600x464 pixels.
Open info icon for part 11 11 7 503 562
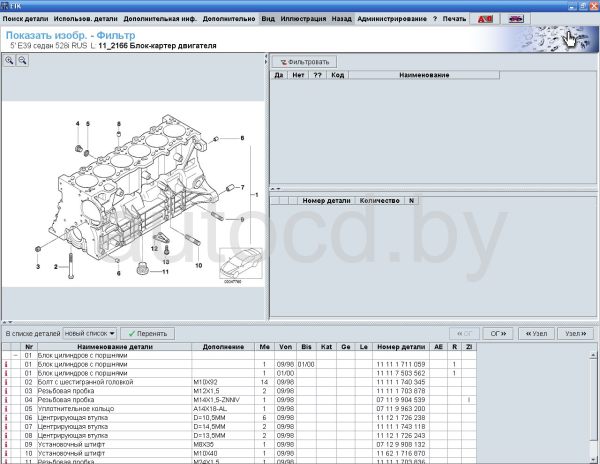point(6,373)
